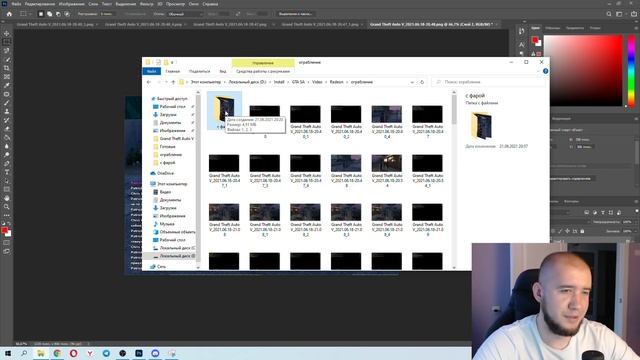Open Средства работы с рисунками ribbon tab
Image resolution: width=640 pixels, height=360 pixels.
263,71
